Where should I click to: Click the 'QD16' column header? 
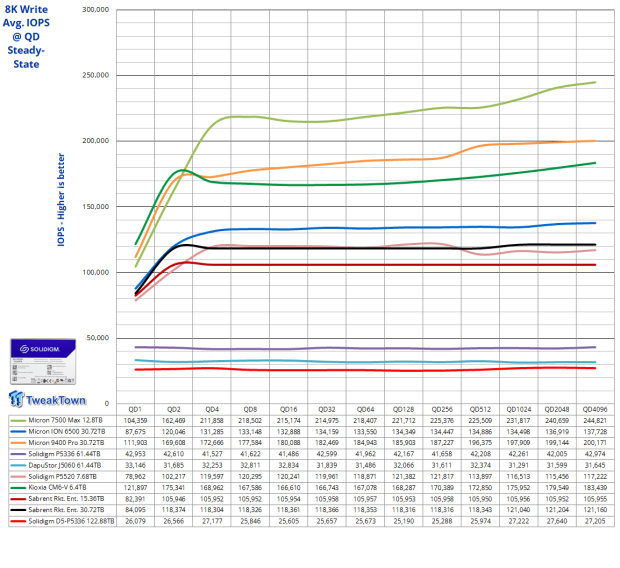point(289,409)
